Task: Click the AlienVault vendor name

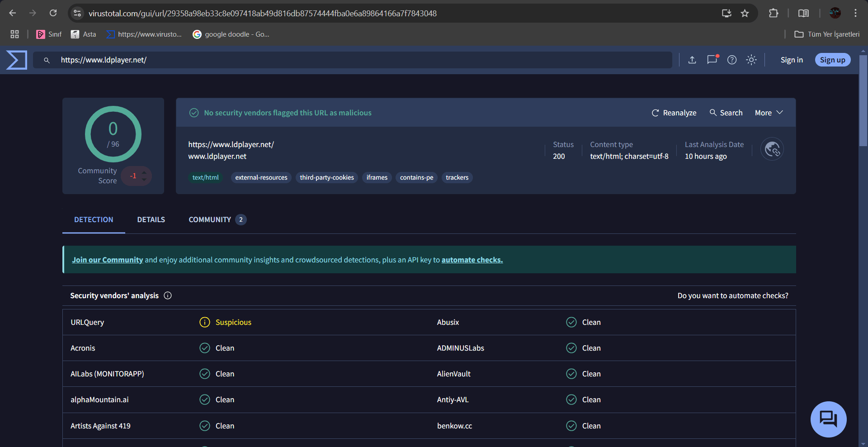Action: point(454,374)
